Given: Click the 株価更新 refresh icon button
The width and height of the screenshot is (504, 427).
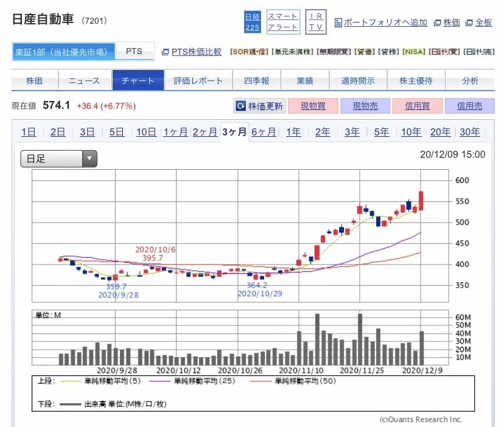Looking at the screenshot, I should [x=259, y=106].
